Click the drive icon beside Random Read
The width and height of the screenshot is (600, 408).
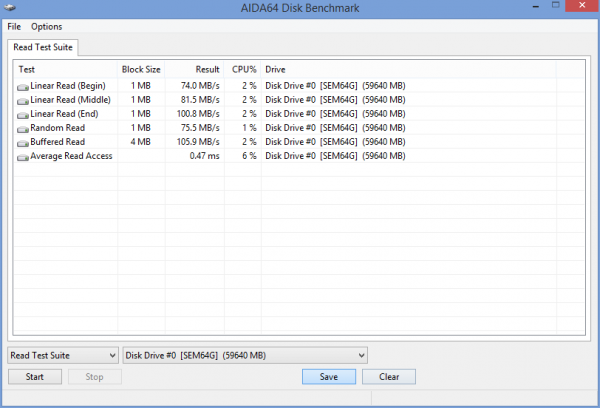tap(23, 129)
